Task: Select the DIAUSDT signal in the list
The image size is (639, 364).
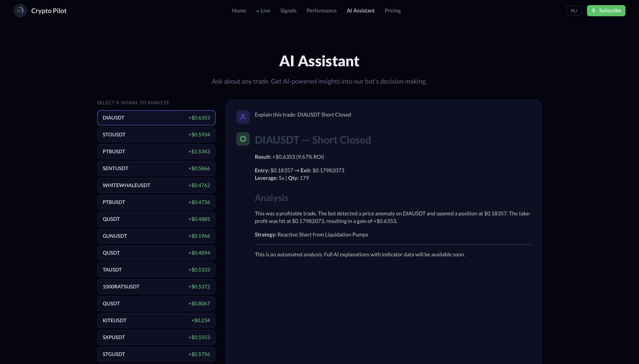Action: pos(156,118)
